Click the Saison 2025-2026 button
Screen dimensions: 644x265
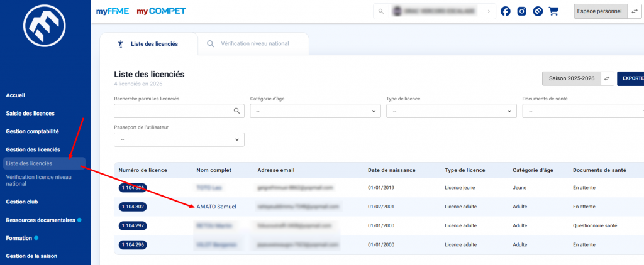pos(571,78)
